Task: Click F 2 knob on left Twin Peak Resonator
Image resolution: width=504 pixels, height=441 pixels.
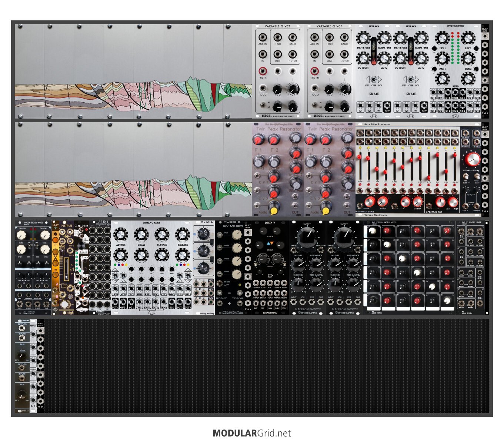Action: (273, 140)
